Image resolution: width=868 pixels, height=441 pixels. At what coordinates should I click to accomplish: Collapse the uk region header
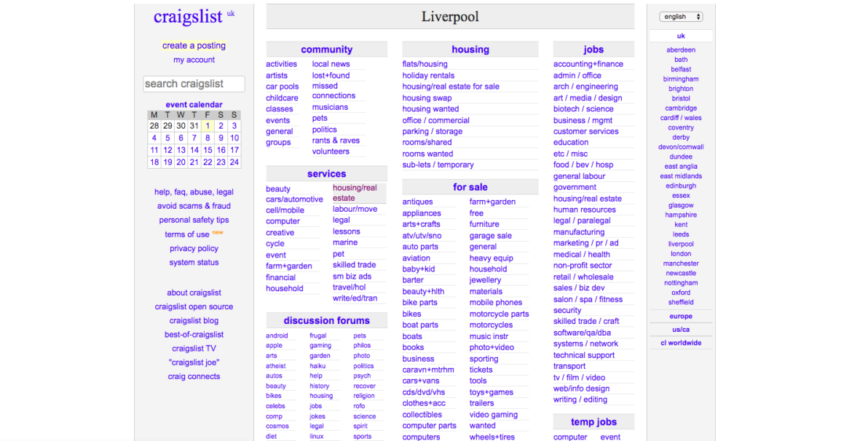(681, 36)
